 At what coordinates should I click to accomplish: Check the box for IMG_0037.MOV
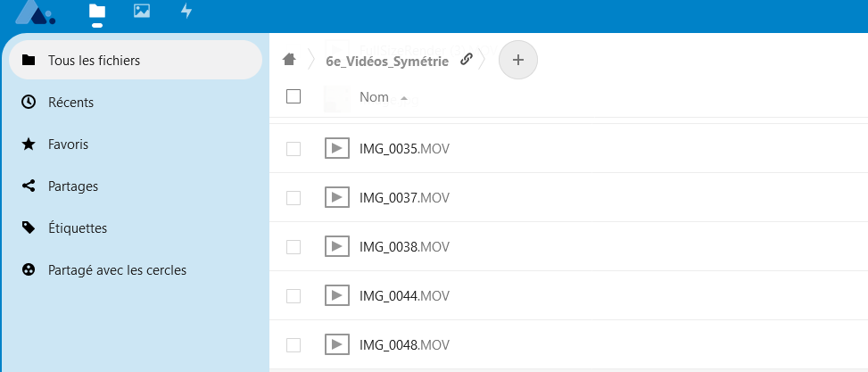(293, 198)
